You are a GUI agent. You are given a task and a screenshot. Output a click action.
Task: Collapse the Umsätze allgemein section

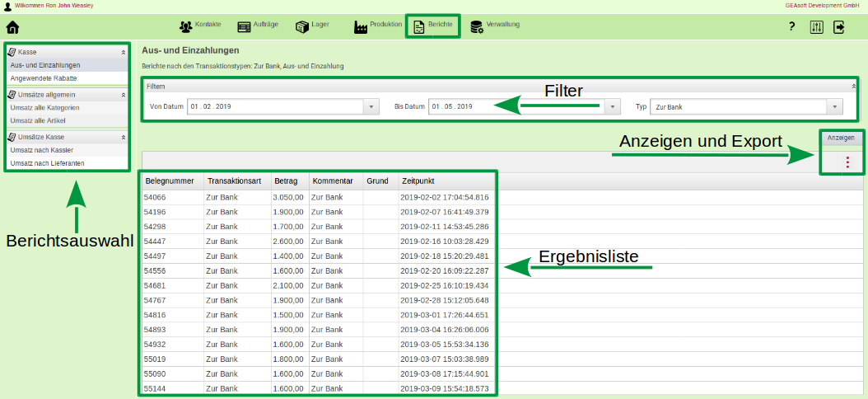pyautogui.click(x=123, y=95)
